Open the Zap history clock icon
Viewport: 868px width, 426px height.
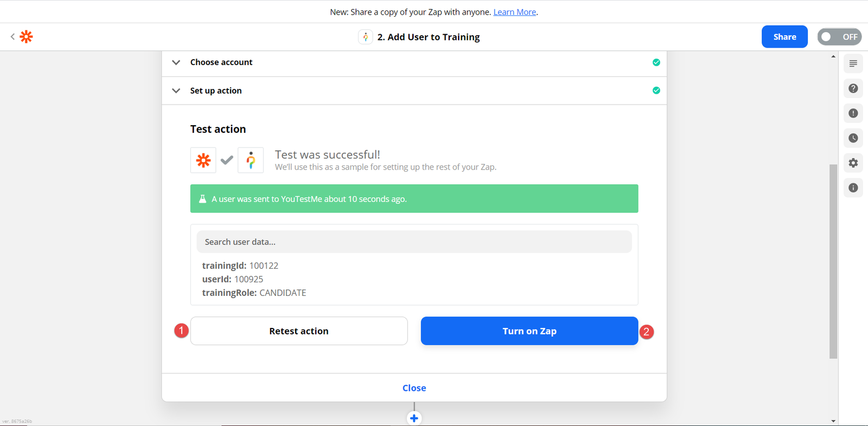click(x=853, y=138)
